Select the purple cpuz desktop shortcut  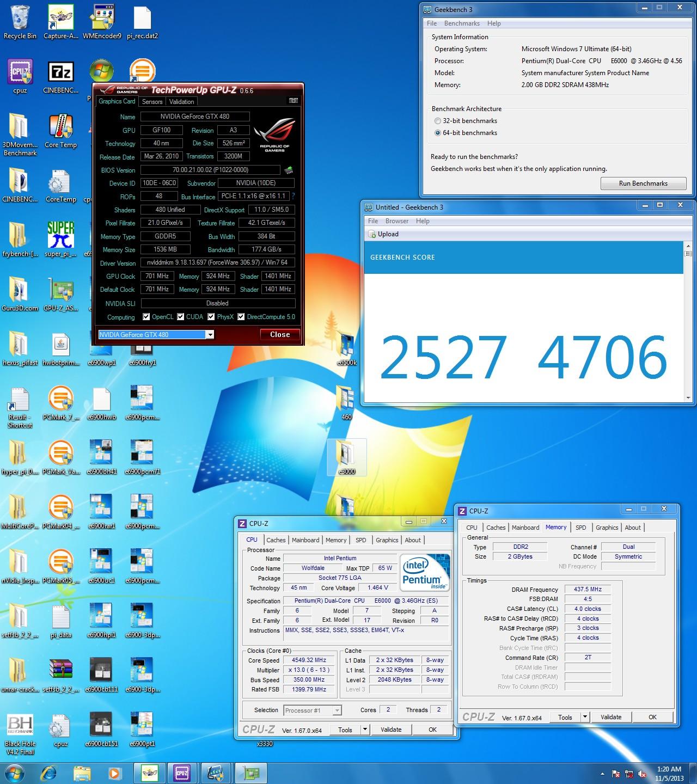click(20, 76)
